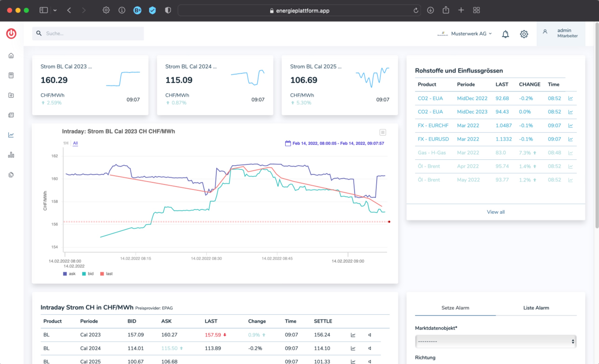
Task: Toggle the ask series in chart legend
Action: (x=69, y=274)
